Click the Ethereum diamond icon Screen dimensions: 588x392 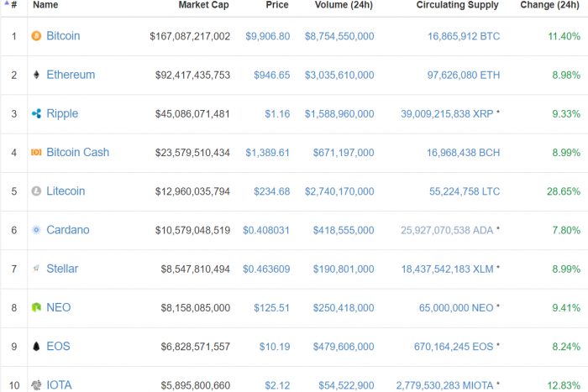36,75
